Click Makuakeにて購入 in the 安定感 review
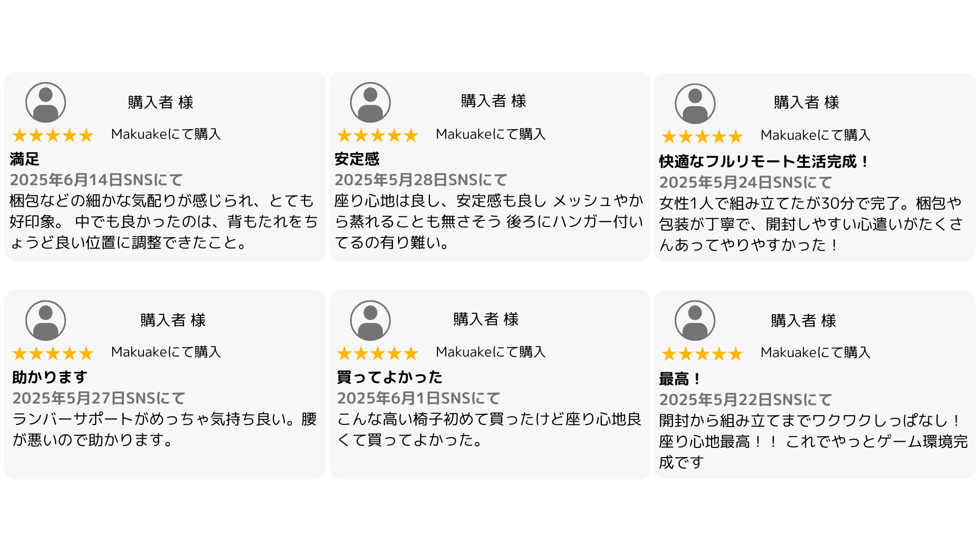 [x=491, y=134]
